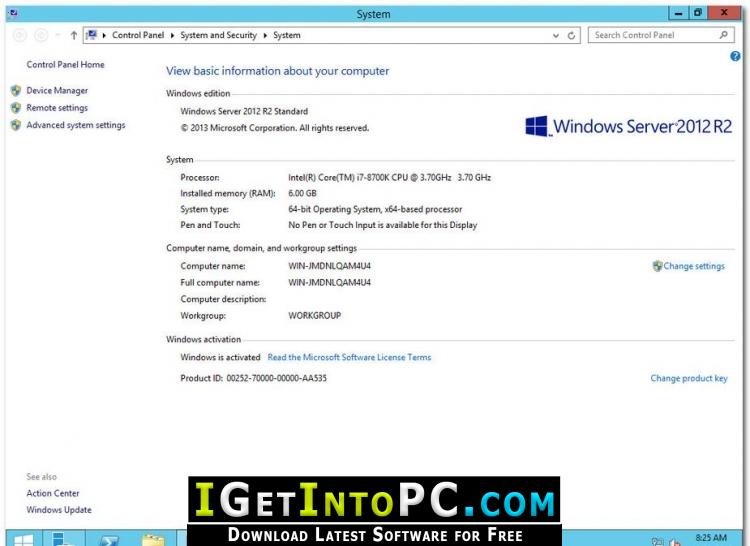Expand the address bar history dropdown
This screenshot has width=750, height=546.
(556, 35)
